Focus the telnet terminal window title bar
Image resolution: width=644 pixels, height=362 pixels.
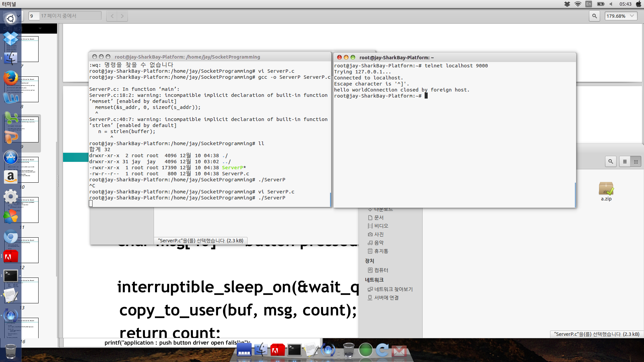(x=454, y=57)
